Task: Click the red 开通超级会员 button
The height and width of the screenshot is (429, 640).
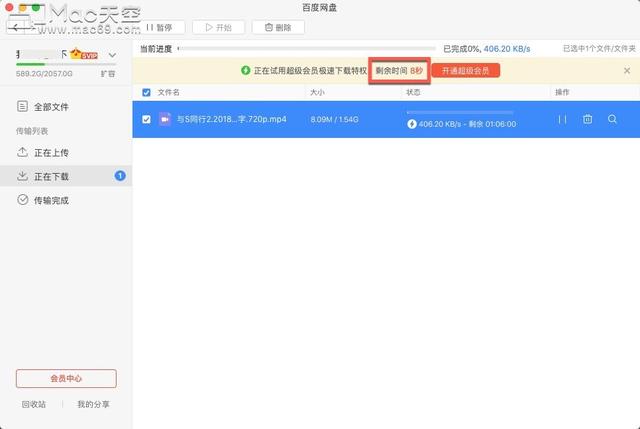Action: coord(466,71)
